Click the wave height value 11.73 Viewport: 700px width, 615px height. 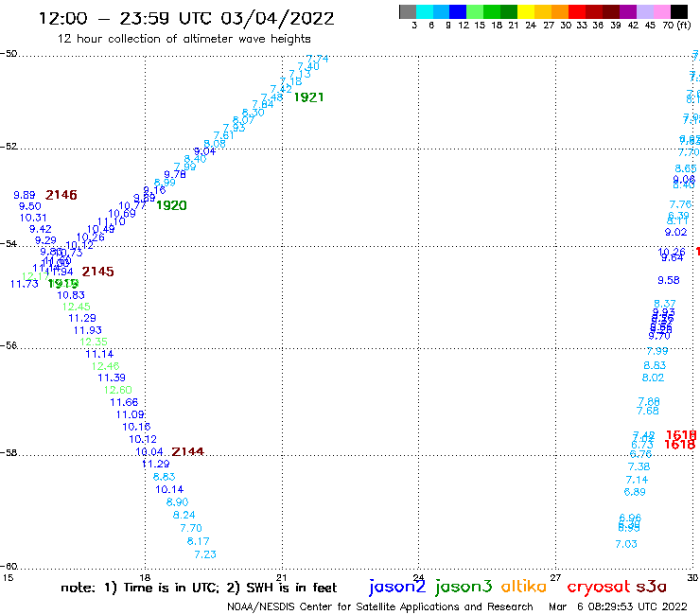(25, 284)
